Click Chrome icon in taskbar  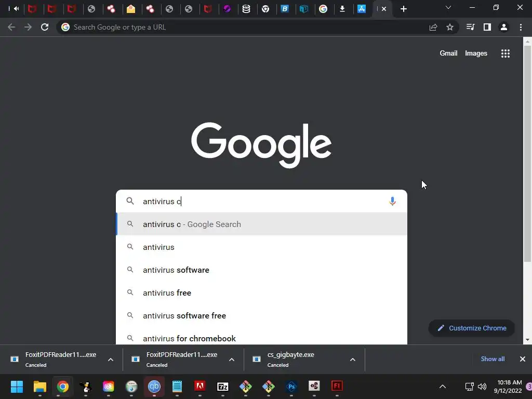pyautogui.click(x=62, y=386)
